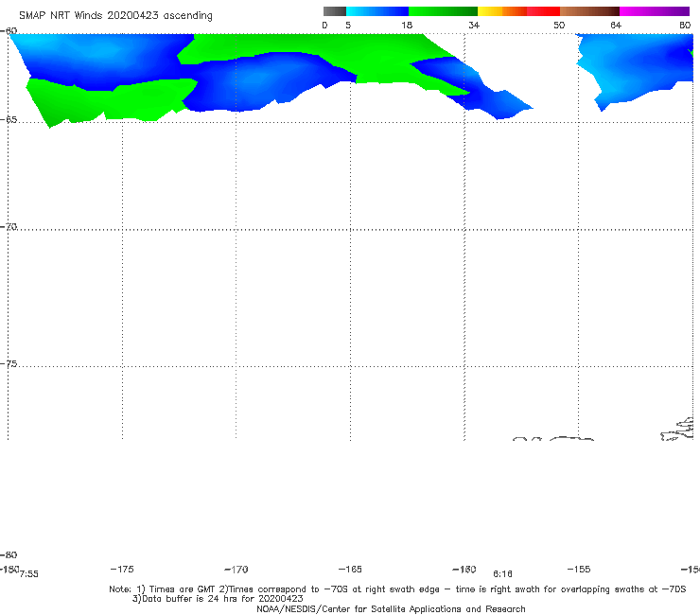
Task: Click the longitude label '-165'
Action: [350, 569]
